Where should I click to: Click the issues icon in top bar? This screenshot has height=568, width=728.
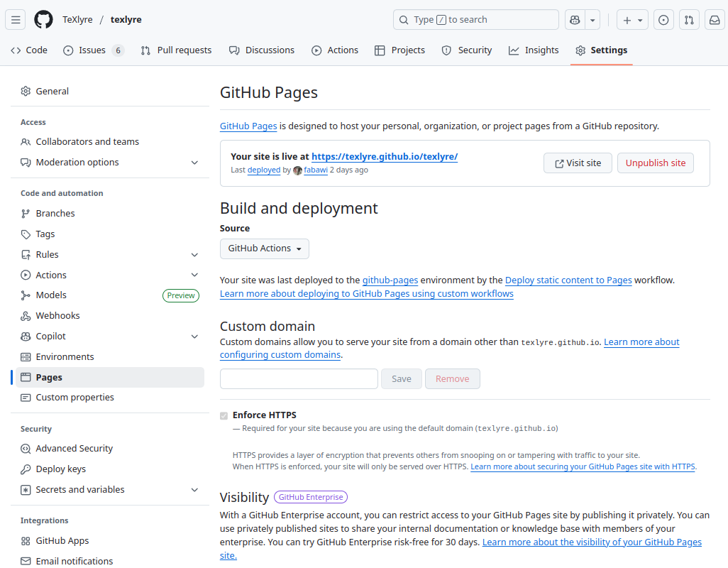pos(663,20)
